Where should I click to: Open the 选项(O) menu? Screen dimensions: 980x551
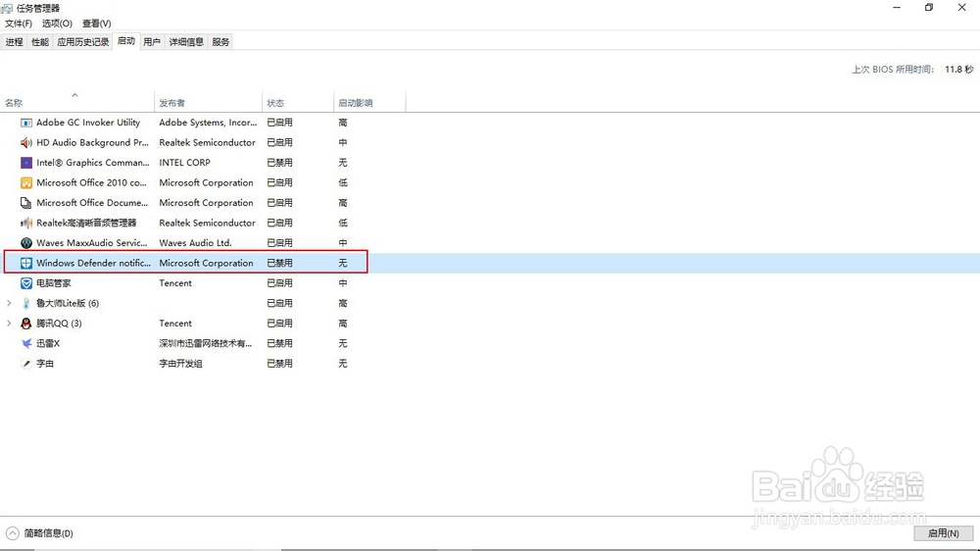[57, 24]
